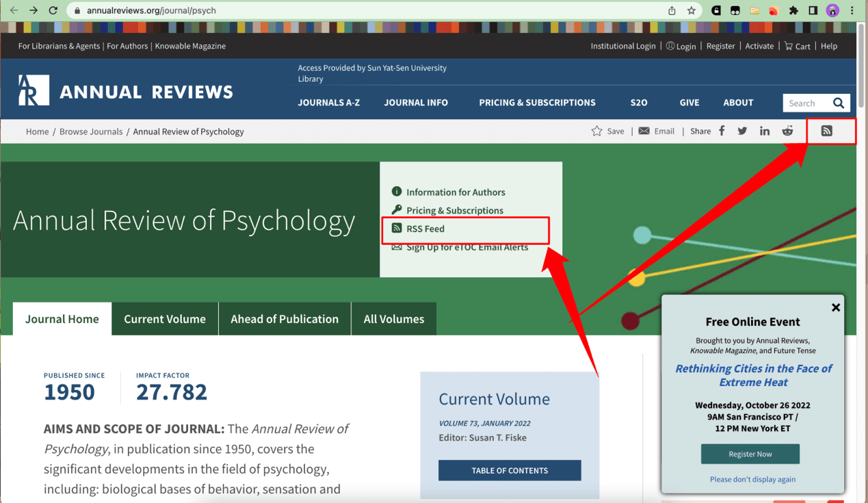Open the shopping Cart
The width and height of the screenshot is (868, 503).
[x=796, y=46]
